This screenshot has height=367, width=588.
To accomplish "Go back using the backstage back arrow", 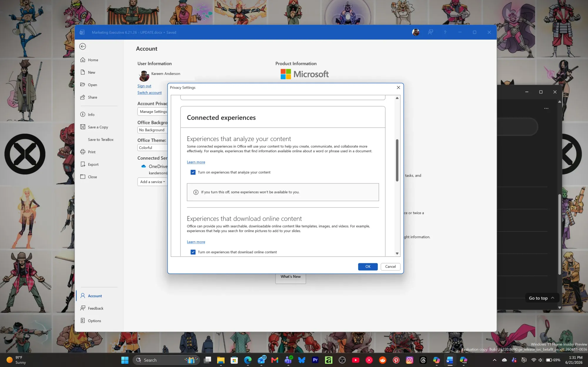I will coord(83,46).
